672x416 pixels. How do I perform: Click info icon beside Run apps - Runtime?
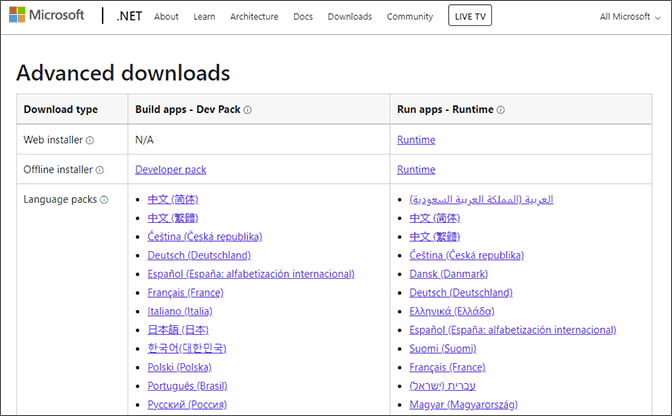501,110
